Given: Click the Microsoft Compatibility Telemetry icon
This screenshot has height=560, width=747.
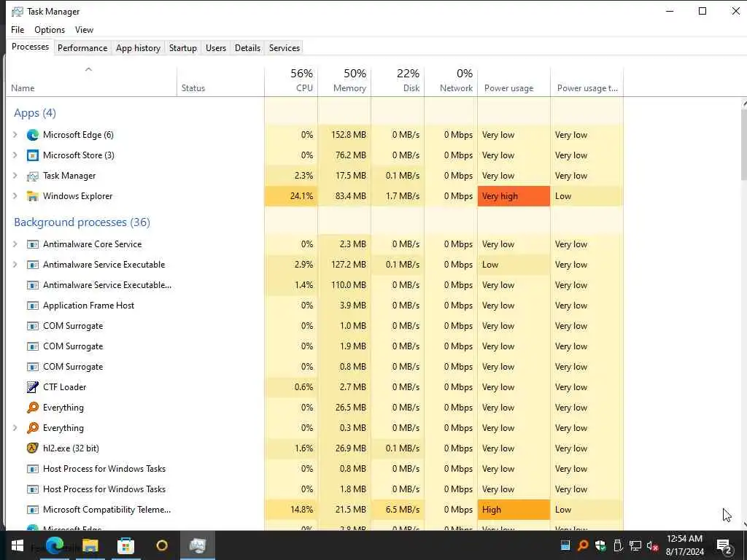Looking at the screenshot, I should coord(32,510).
